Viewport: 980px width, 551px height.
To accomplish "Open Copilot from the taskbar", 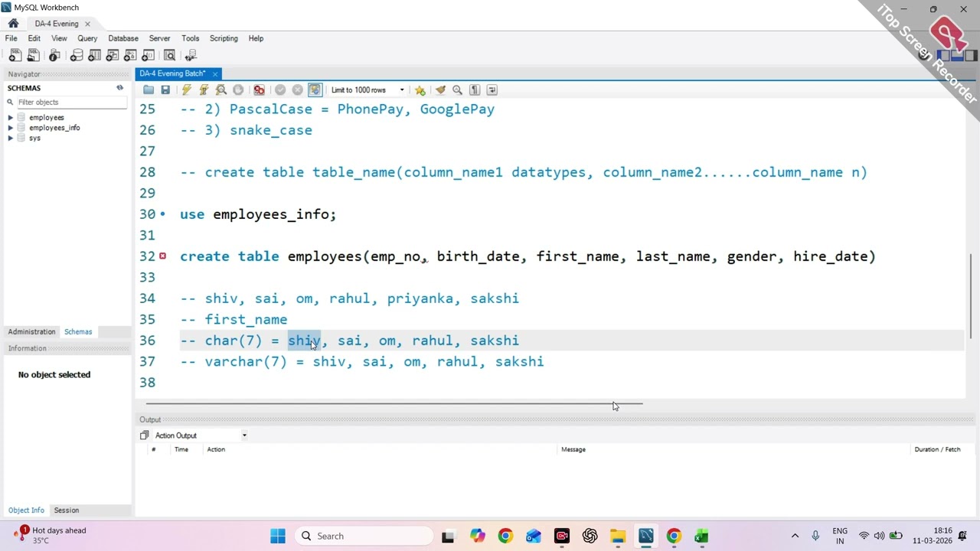I will 478,536.
